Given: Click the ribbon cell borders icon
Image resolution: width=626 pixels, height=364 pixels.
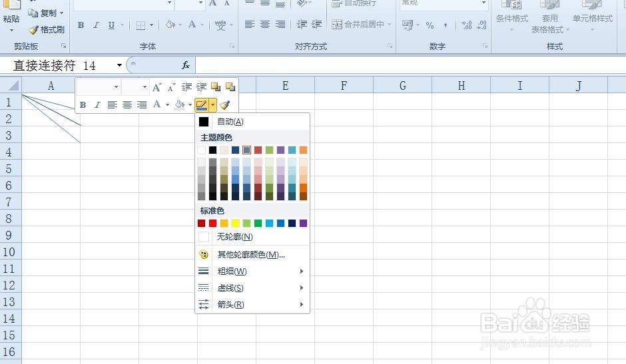Looking at the screenshot, I should (x=141, y=25).
